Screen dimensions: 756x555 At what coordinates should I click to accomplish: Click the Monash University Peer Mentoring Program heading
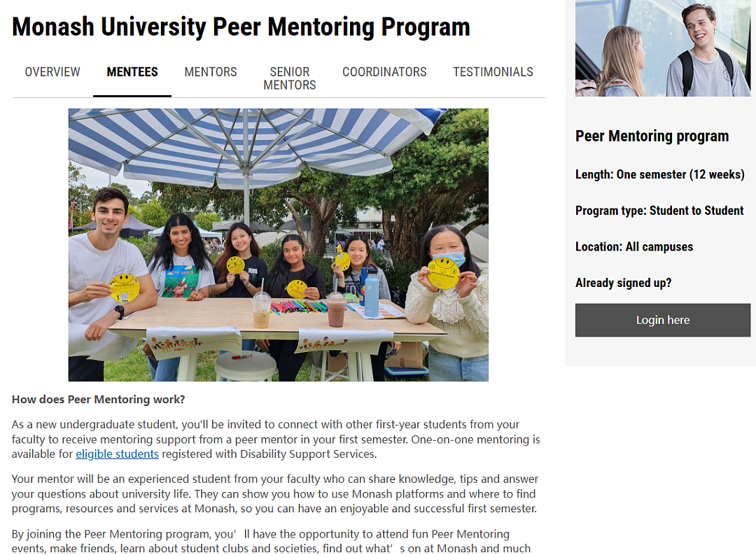coord(241,27)
